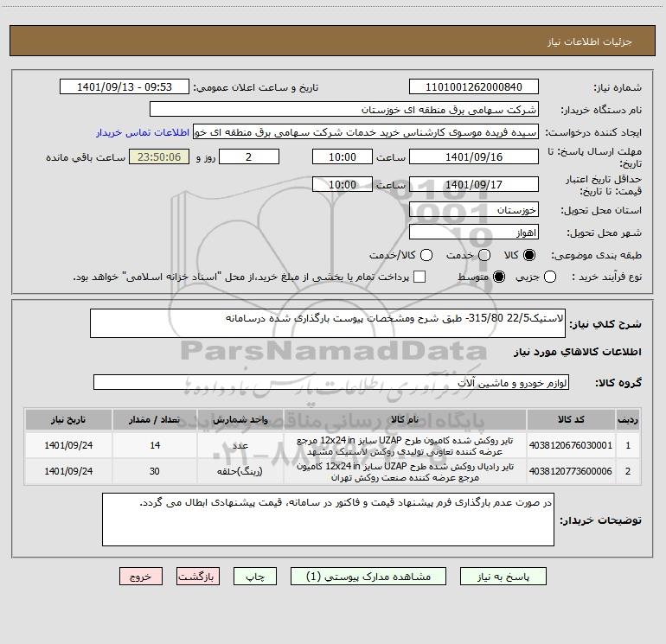666x644 pixels.
Task: Open مشاهده مدارک پیوستی (1) attachments
Action: pyautogui.click(x=368, y=577)
